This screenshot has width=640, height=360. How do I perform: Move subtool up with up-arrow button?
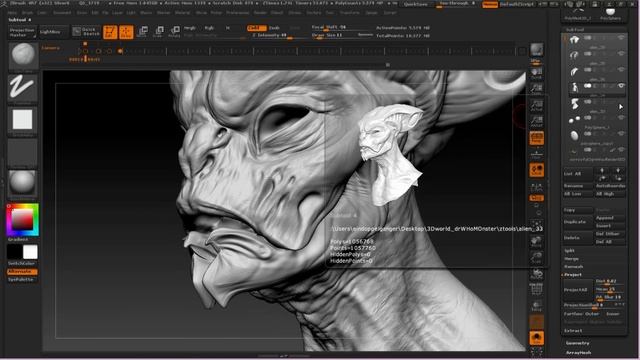(602, 170)
